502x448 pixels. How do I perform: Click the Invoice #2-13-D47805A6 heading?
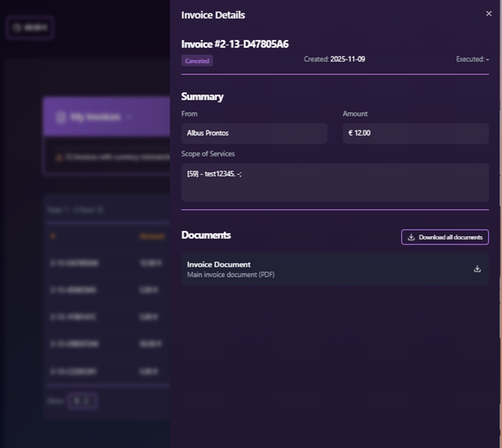[x=235, y=44]
